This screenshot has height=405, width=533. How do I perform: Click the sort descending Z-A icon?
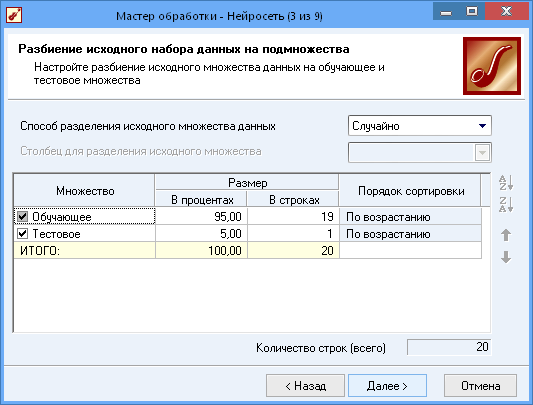coord(506,205)
